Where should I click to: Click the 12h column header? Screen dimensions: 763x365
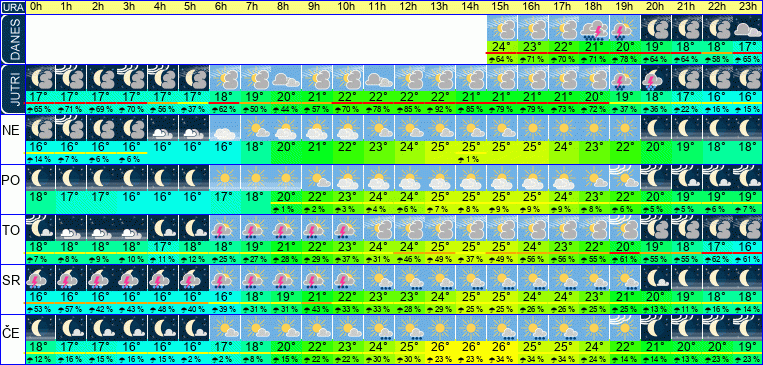pyautogui.click(x=409, y=7)
